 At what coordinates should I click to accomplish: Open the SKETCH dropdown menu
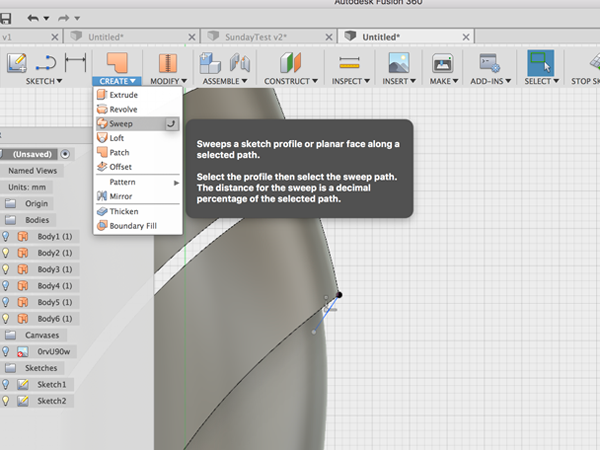(44, 81)
